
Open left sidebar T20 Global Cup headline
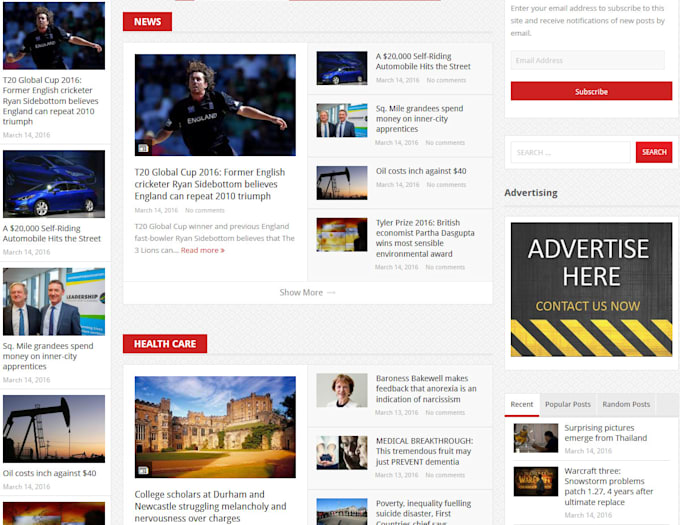[x=50, y=101]
